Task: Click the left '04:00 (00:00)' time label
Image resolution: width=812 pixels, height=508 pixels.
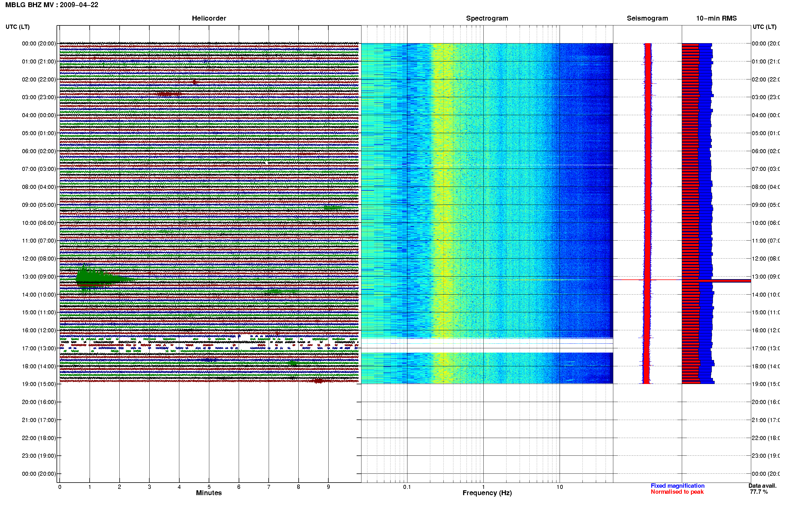Action: pos(39,115)
